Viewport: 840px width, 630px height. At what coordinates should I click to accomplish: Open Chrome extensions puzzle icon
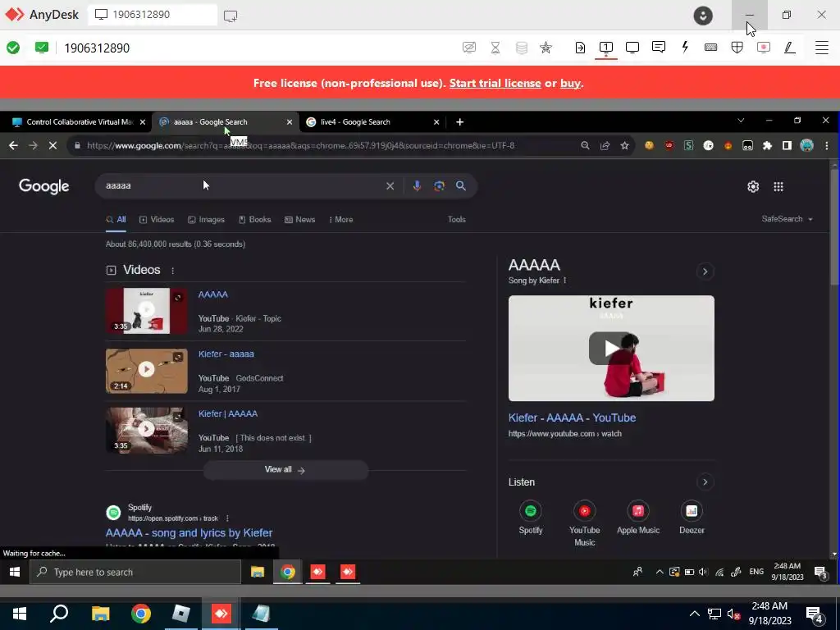pos(767,145)
